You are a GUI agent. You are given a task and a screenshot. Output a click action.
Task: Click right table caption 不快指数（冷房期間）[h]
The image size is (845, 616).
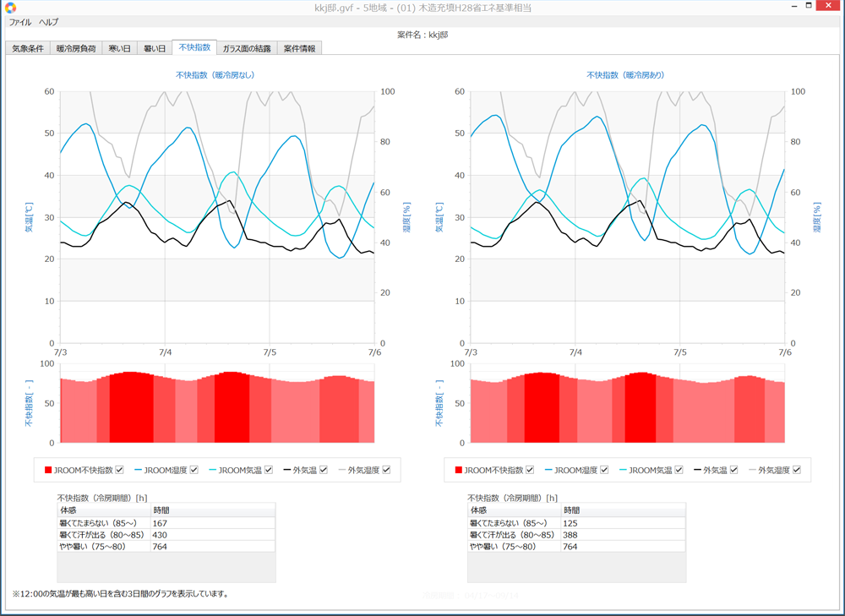click(513, 498)
